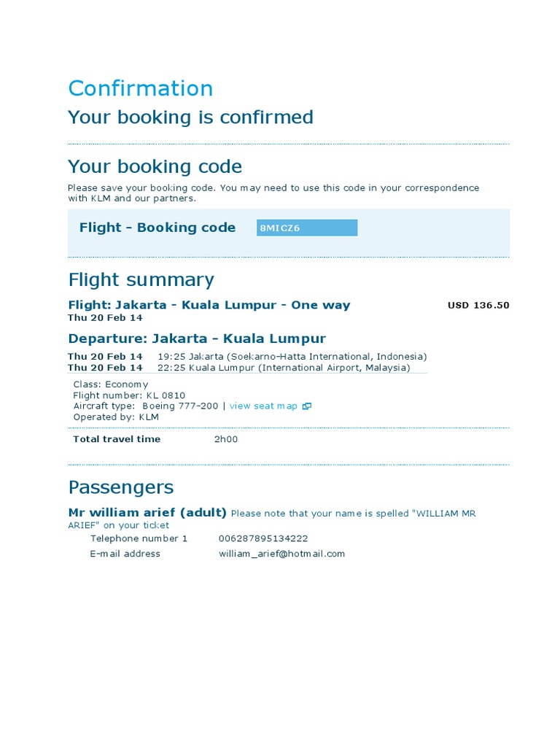560x747 pixels.
Task: Open the view seat map link
Action: [x=263, y=406]
